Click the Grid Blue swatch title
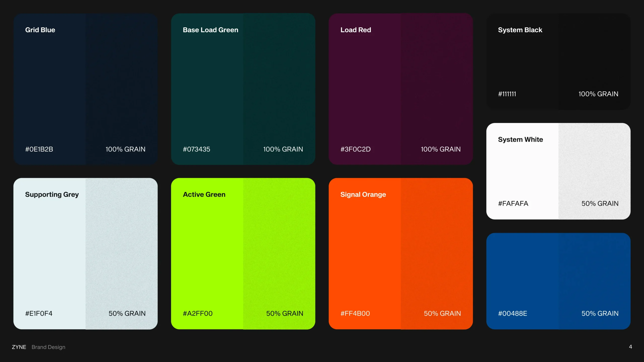 (40, 30)
